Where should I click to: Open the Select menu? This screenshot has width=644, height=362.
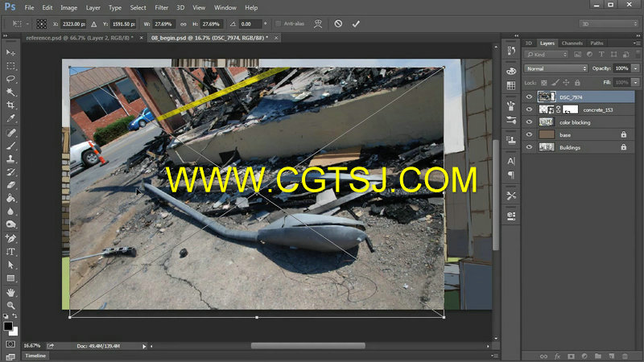pos(138,7)
